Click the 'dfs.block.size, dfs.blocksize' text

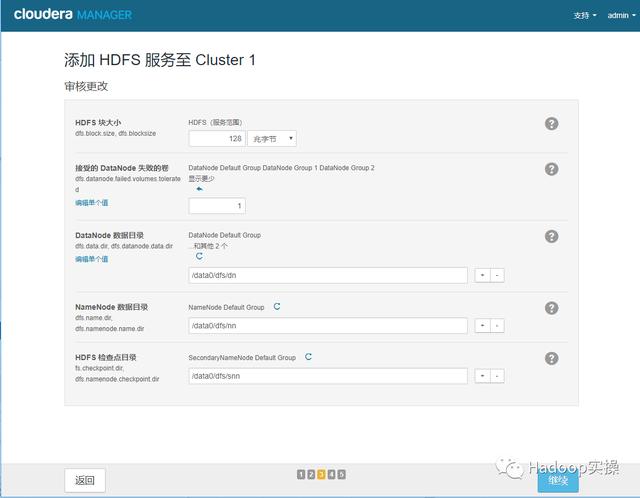[116, 133]
